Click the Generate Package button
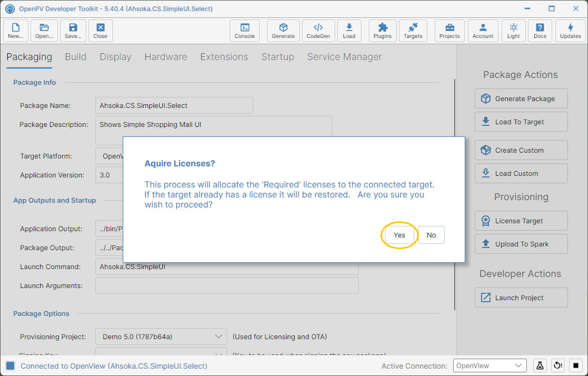The width and height of the screenshot is (588, 376). [521, 98]
